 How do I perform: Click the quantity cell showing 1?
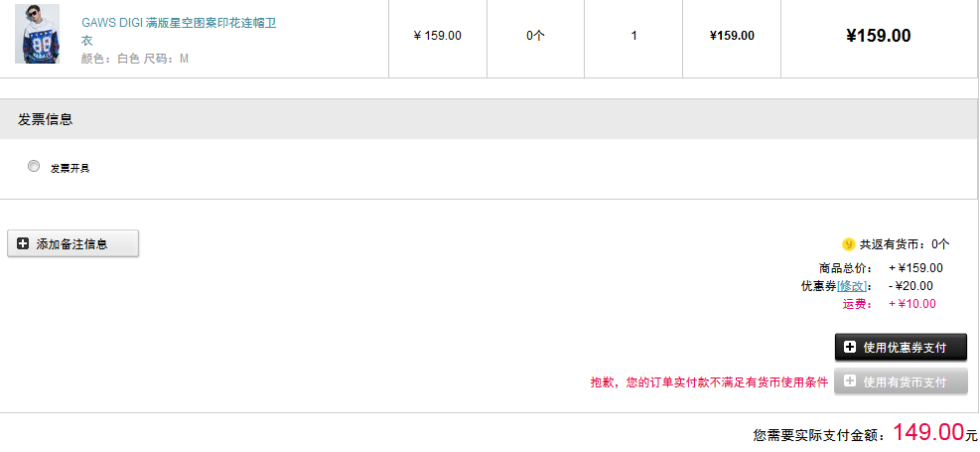(x=633, y=36)
